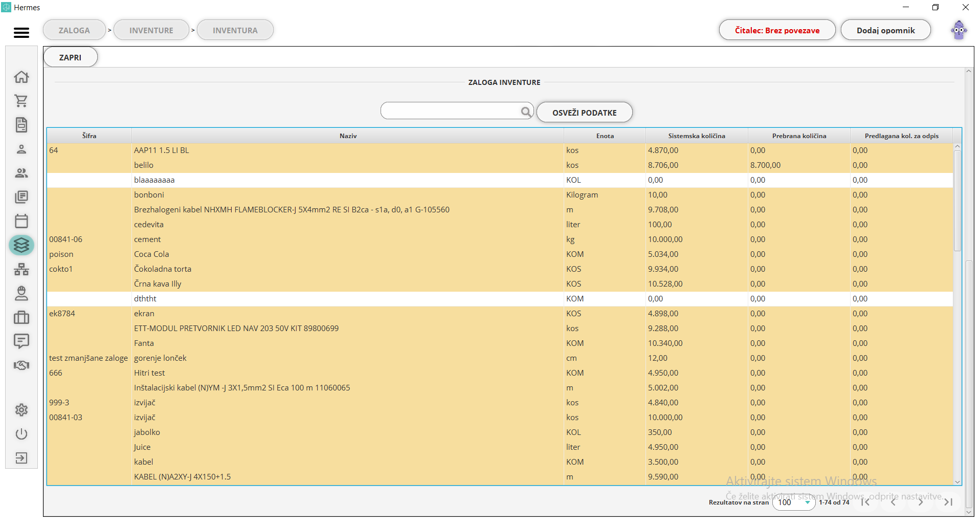Navigate to INVENTURA breadcrumb
The height and width of the screenshot is (524, 980).
point(235,30)
